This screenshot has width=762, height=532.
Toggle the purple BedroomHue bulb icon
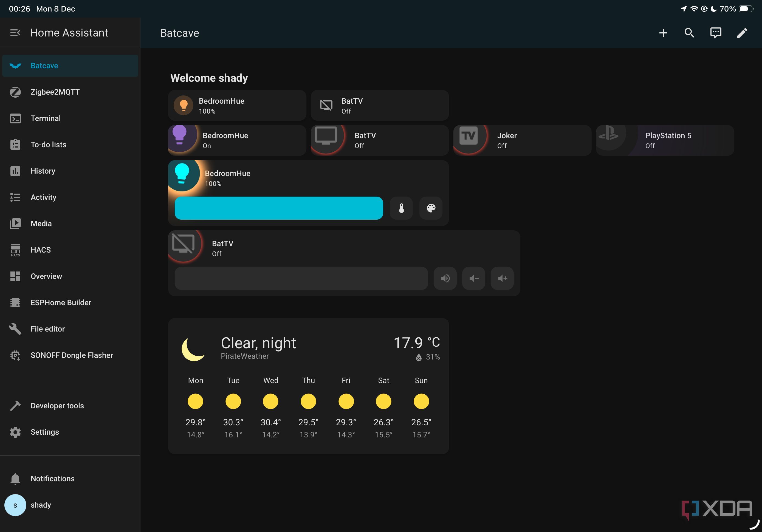click(180, 135)
